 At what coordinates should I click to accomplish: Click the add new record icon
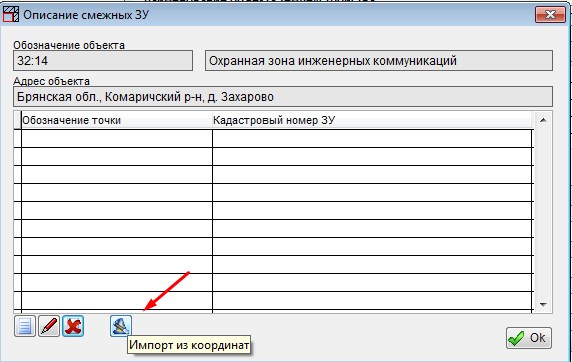[25, 326]
